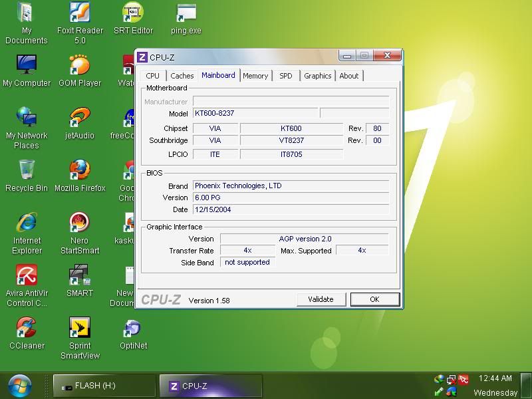Click the Safely Remove Hardware tray icon
The width and height of the screenshot is (532, 399).
coord(438,392)
